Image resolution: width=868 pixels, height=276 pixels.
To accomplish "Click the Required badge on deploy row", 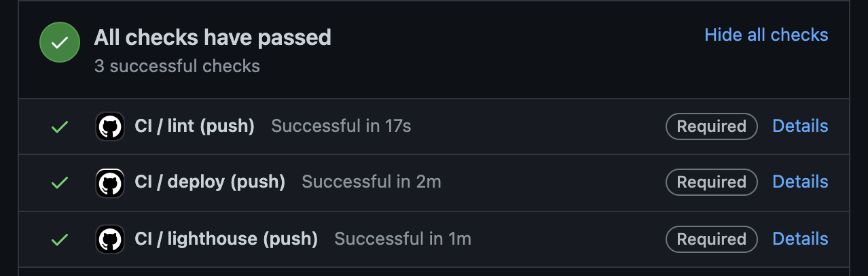I will point(711,182).
